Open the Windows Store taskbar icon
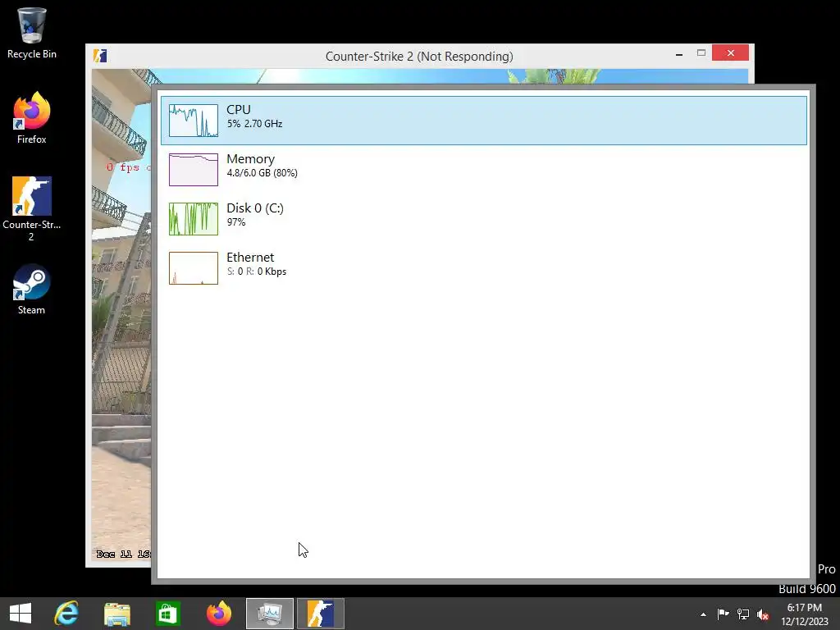Image resolution: width=840 pixels, height=630 pixels. (x=167, y=614)
